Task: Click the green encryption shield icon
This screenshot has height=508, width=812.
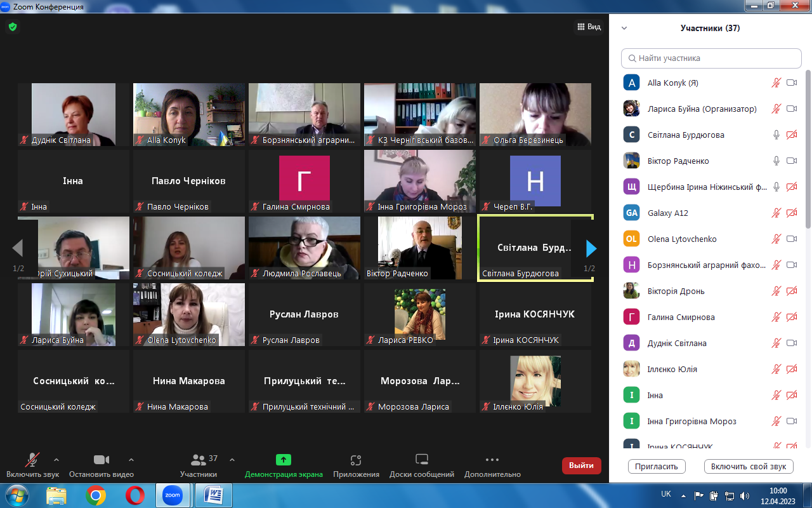Action: [x=12, y=27]
